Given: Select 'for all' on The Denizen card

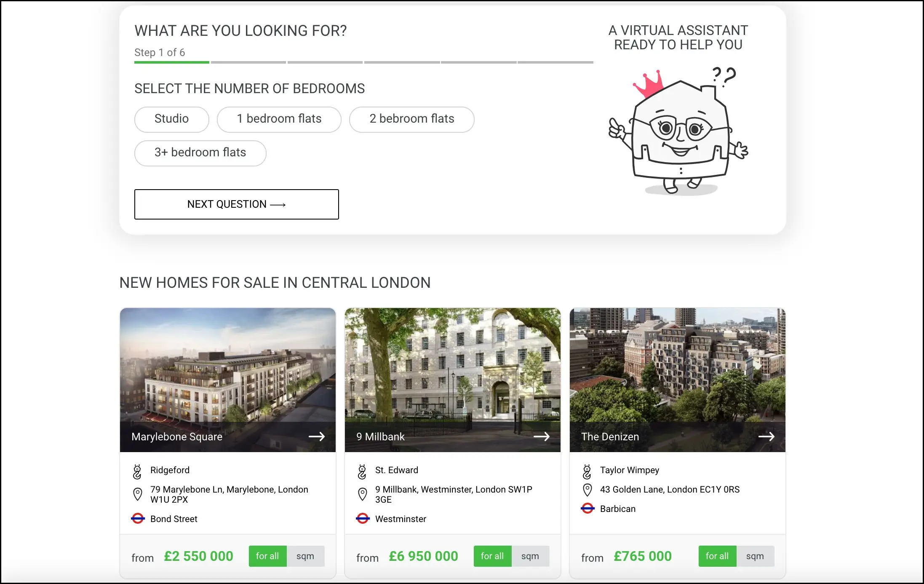Looking at the screenshot, I should point(717,556).
